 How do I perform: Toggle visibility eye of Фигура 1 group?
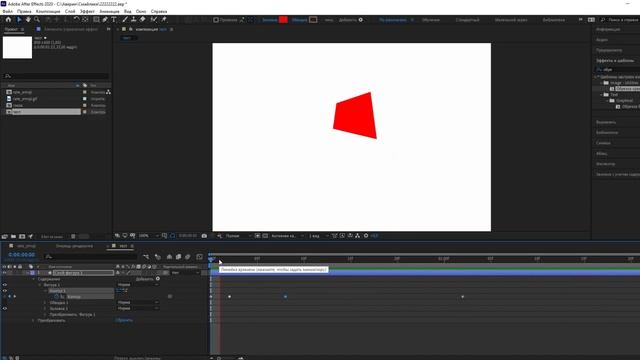[5, 285]
